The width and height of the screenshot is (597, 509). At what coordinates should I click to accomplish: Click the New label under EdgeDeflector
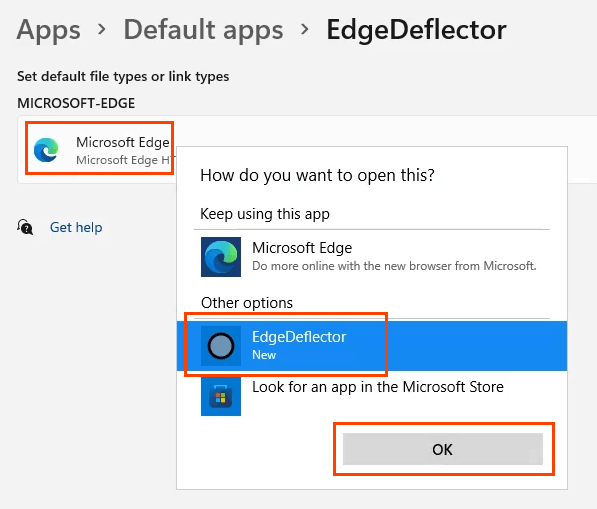264,355
